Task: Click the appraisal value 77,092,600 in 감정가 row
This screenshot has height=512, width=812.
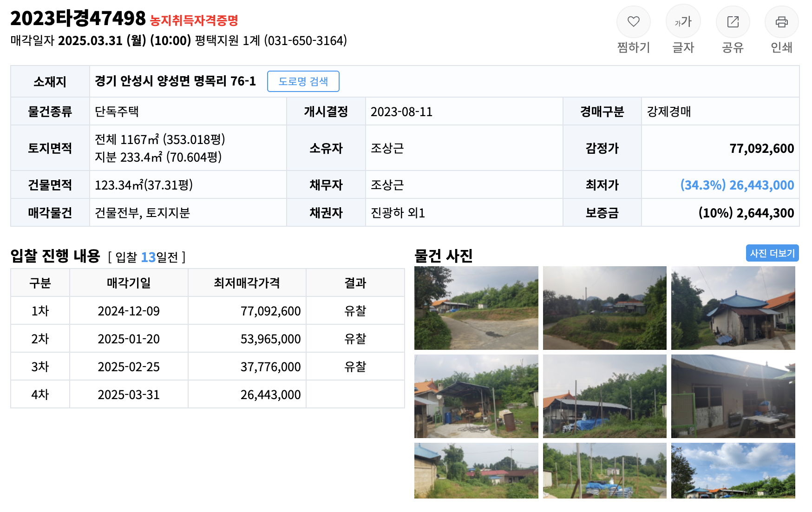Action: pos(761,149)
